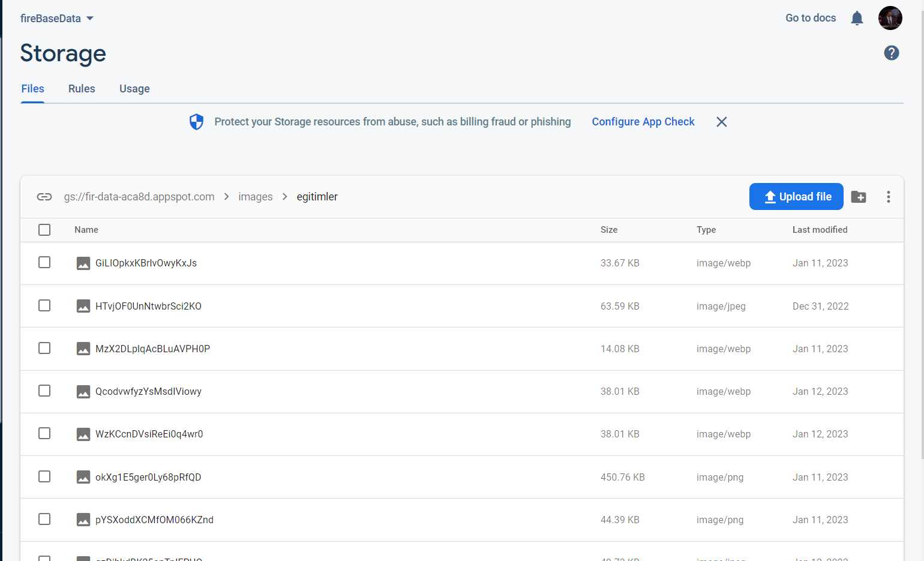Create a new folder icon
Image resolution: width=924 pixels, height=561 pixels.
(859, 197)
